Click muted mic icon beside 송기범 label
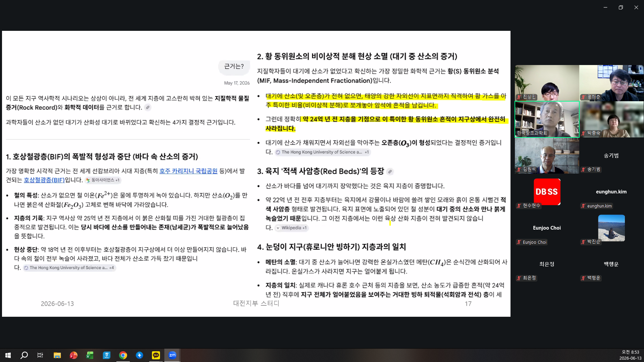Screen dimensions: 644x362 click(584, 169)
